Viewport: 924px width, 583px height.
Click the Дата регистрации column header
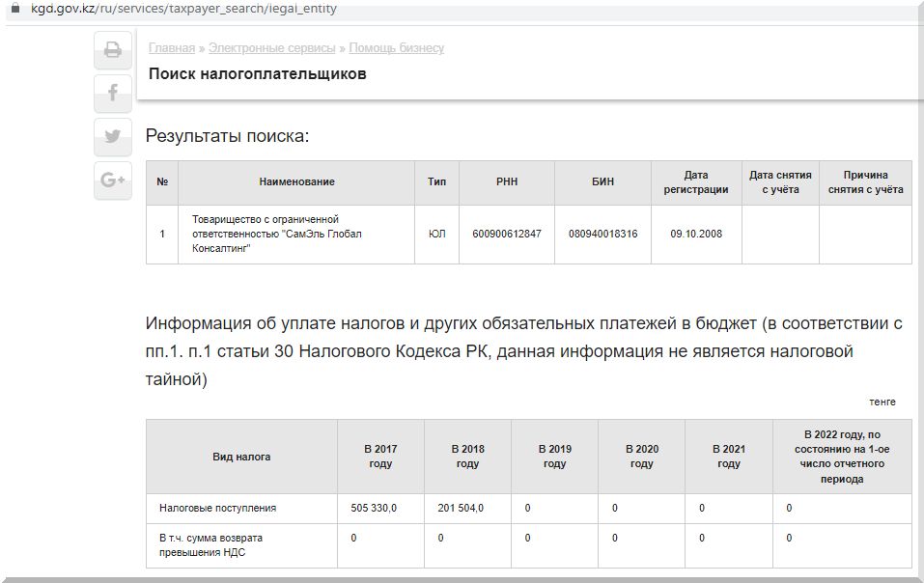(x=696, y=182)
